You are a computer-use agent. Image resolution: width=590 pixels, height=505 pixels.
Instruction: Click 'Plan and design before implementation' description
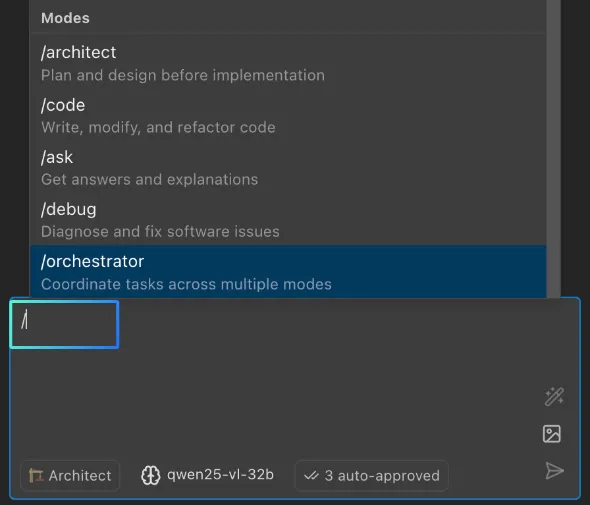pyautogui.click(x=183, y=75)
